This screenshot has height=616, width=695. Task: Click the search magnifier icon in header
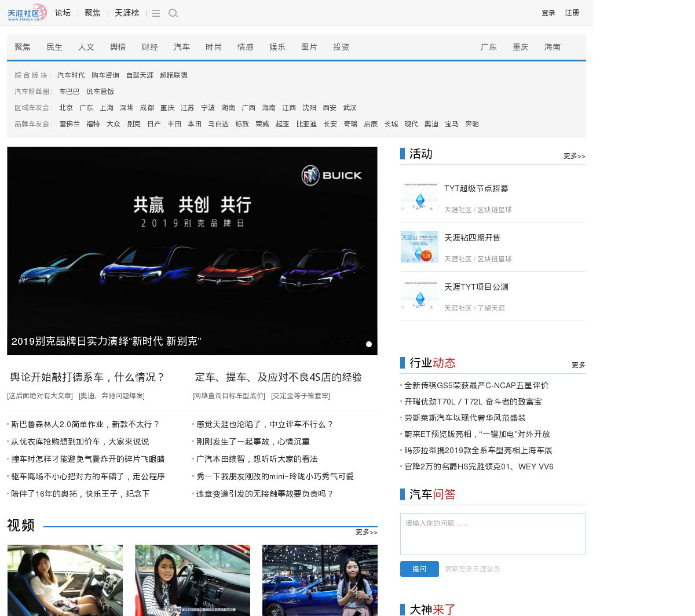(173, 13)
